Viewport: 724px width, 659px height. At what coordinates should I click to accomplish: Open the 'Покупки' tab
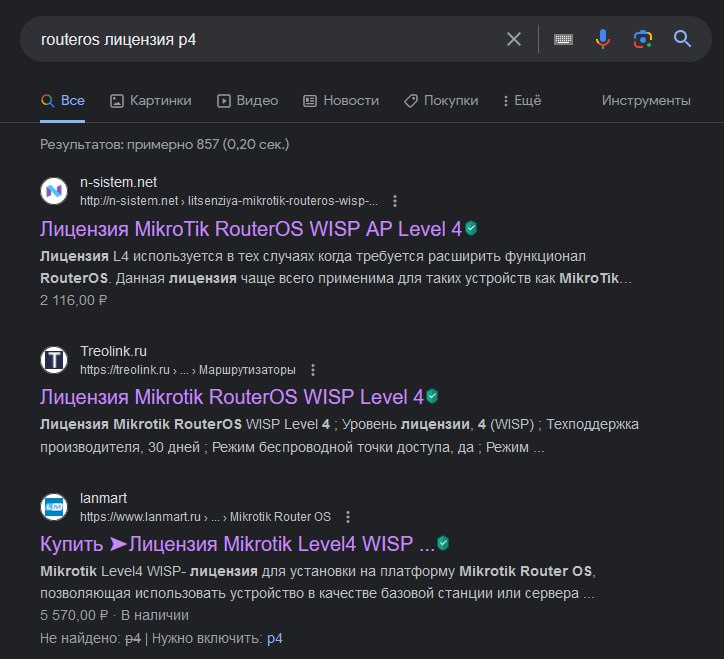pyautogui.click(x=441, y=101)
